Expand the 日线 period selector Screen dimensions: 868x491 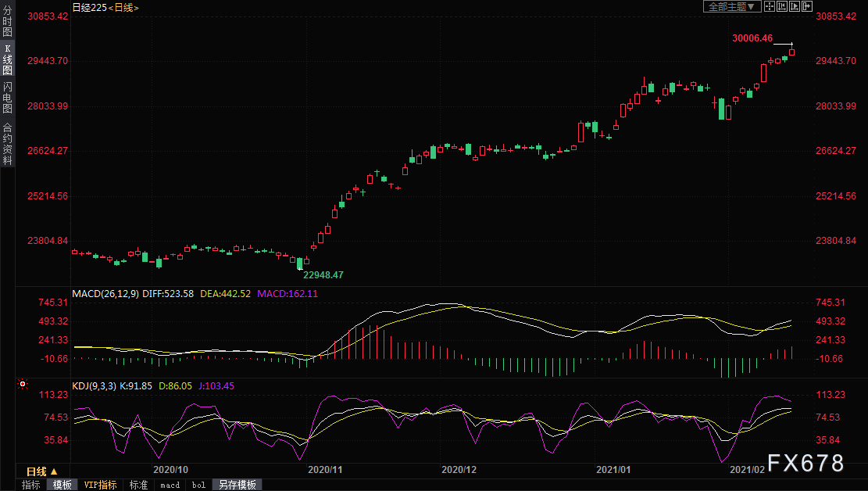click(42, 471)
